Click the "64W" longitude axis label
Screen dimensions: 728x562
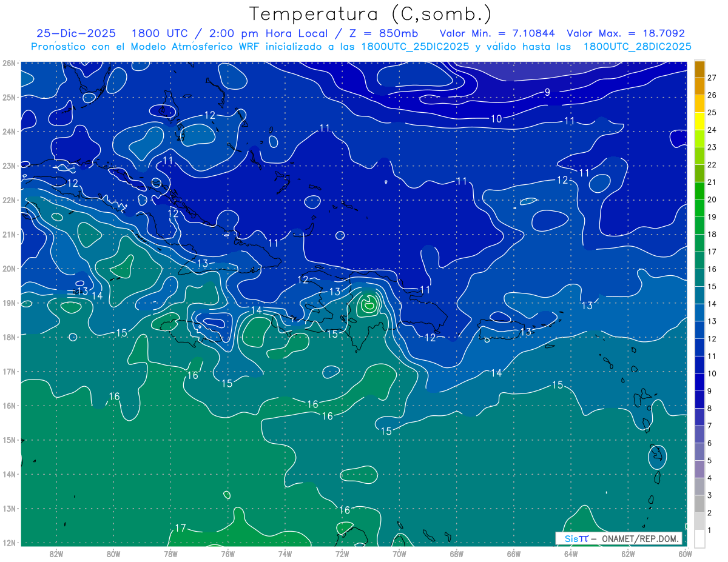pos(571,554)
